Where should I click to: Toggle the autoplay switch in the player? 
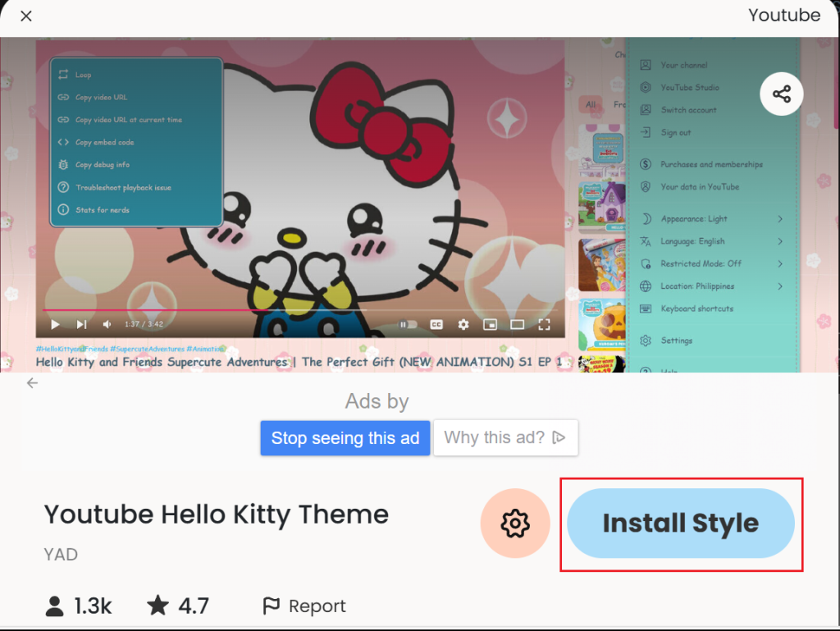click(x=408, y=325)
